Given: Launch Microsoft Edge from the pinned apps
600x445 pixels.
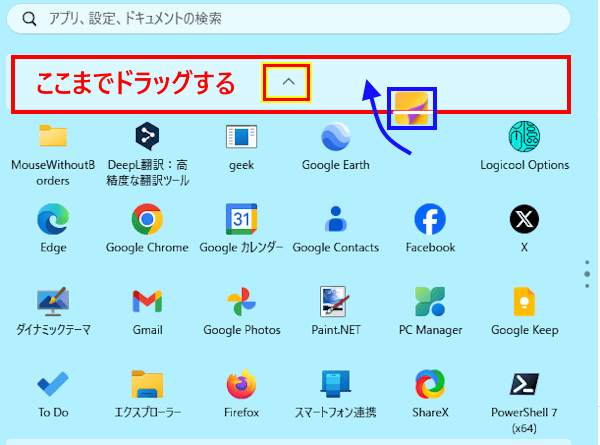Looking at the screenshot, I should pyautogui.click(x=53, y=219).
